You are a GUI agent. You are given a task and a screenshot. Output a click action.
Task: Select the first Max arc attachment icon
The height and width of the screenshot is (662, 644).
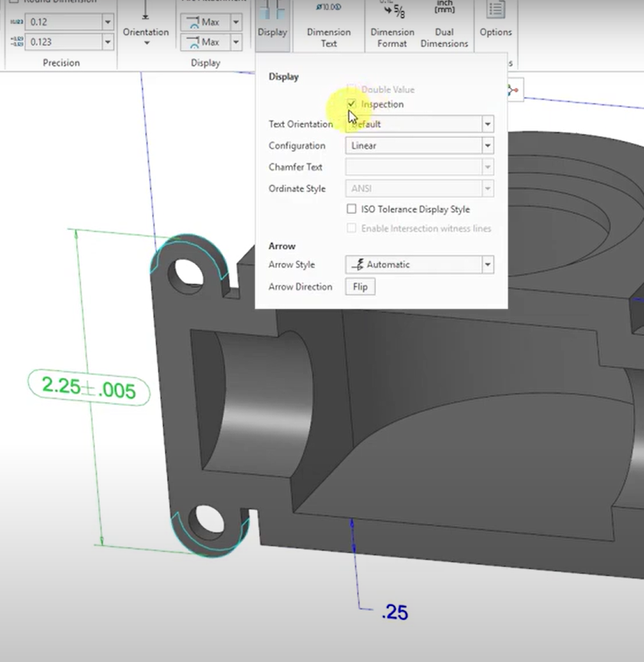coord(206,21)
